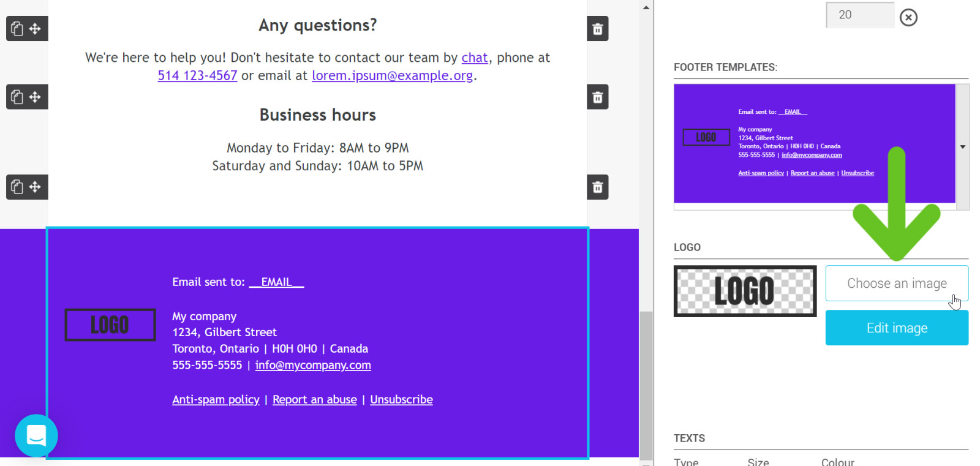Viewport: 980px width, 466px height.
Task: Open the live chat bubble widget
Action: [x=36, y=435]
